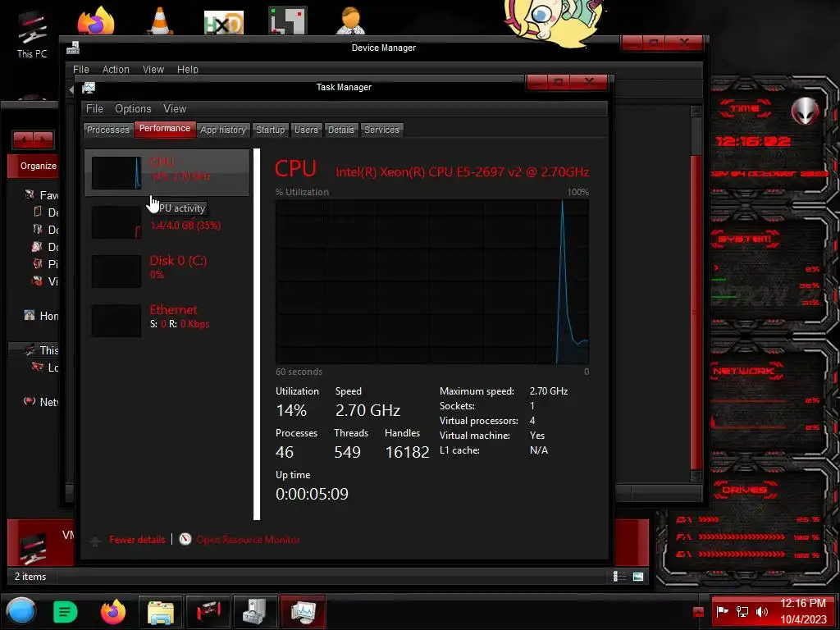Switch to Processes tab
Viewport: 840px width, 630px height.
[x=108, y=130]
